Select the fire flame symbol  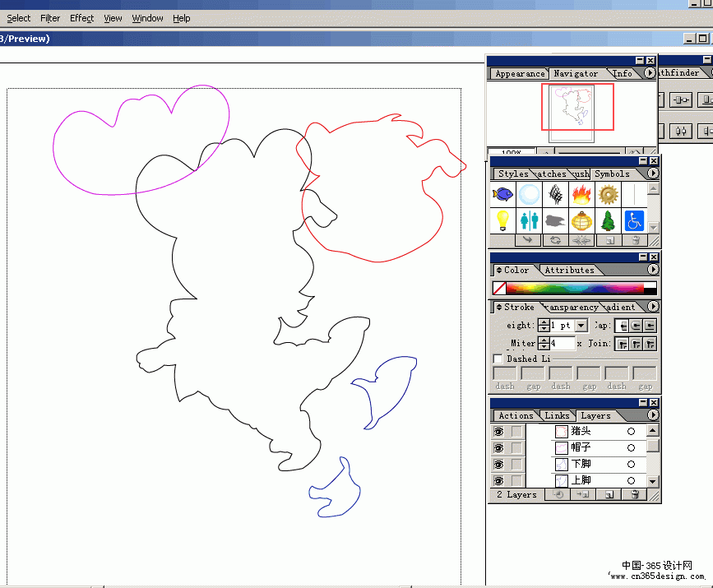coord(581,195)
